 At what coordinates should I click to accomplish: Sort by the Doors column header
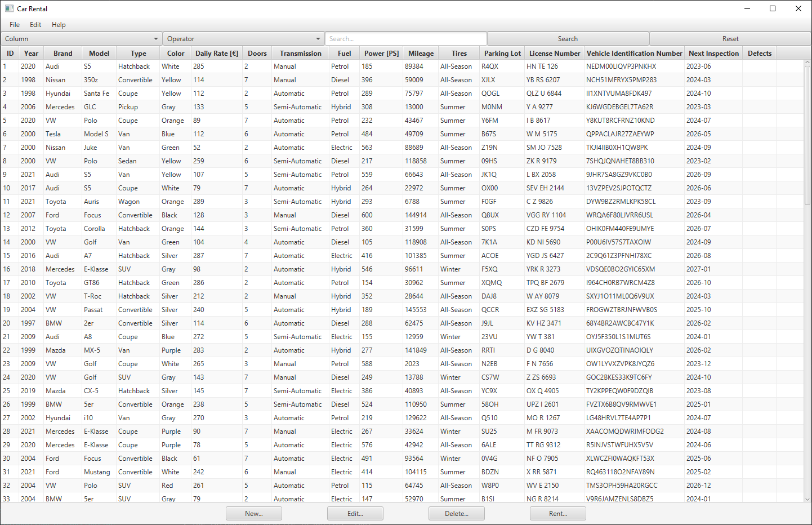point(257,54)
